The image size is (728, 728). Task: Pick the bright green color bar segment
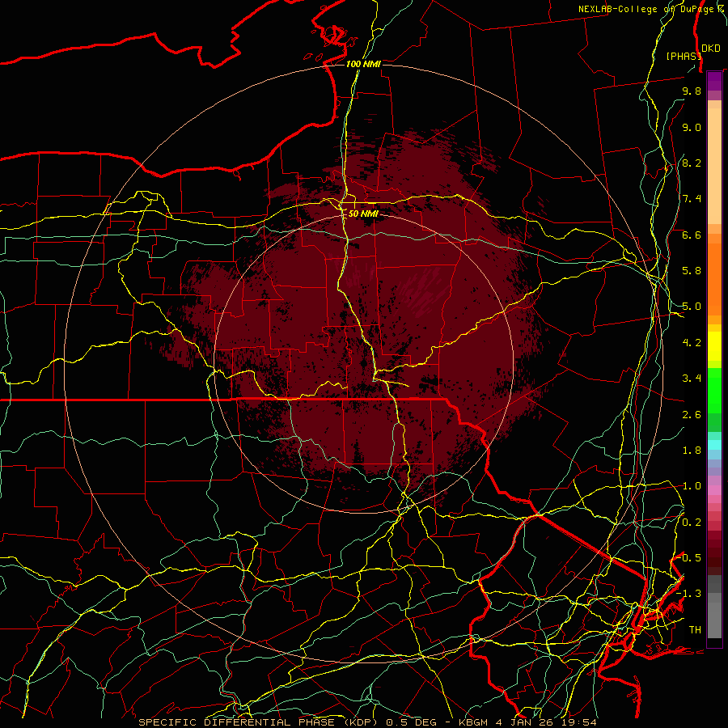click(714, 390)
